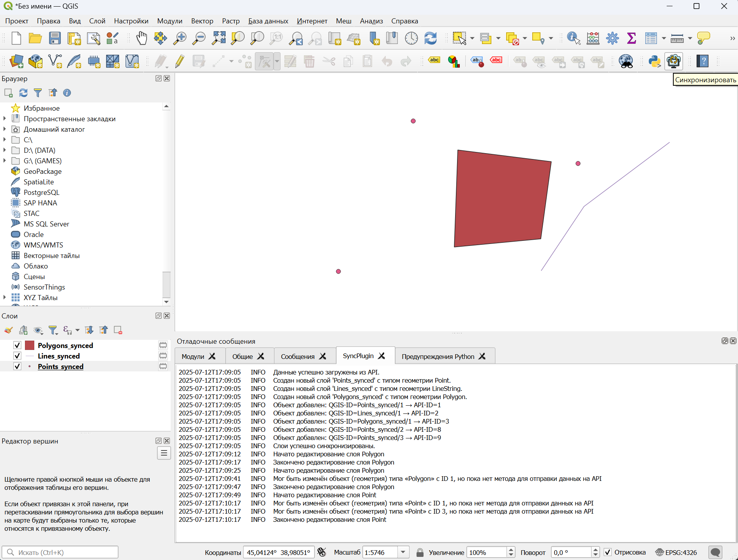This screenshot has width=738, height=560.
Task: Expand the Домашний каталог node
Action: (5, 129)
